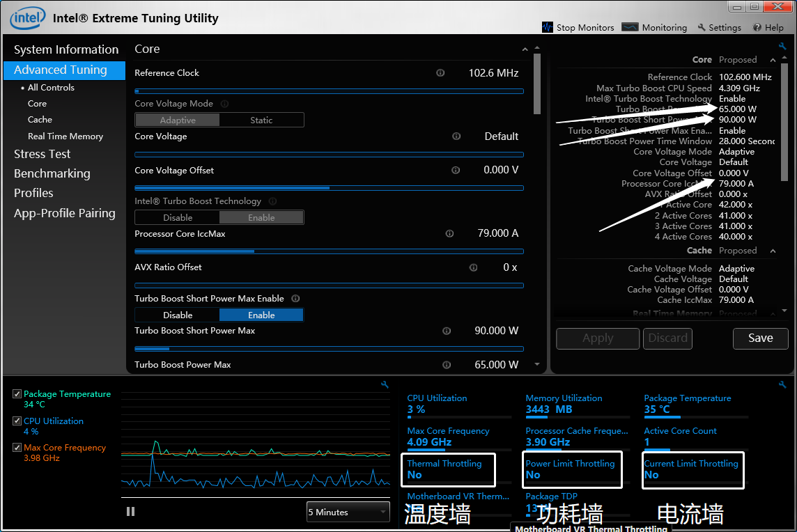This screenshot has height=532, width=797.
Task: Click the Save button
Action: (x=760, y=338)
